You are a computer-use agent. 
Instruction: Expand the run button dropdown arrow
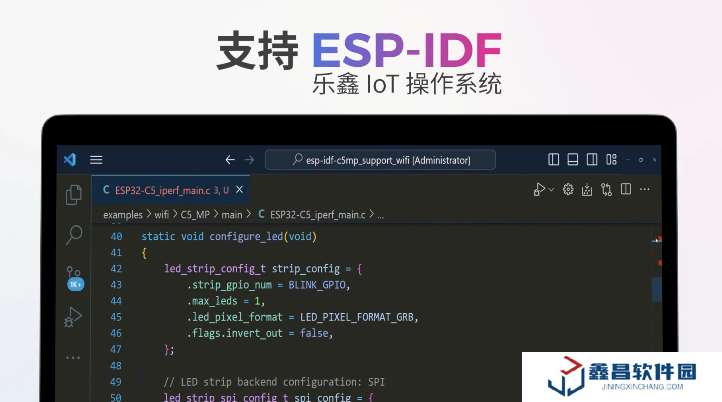550,189
